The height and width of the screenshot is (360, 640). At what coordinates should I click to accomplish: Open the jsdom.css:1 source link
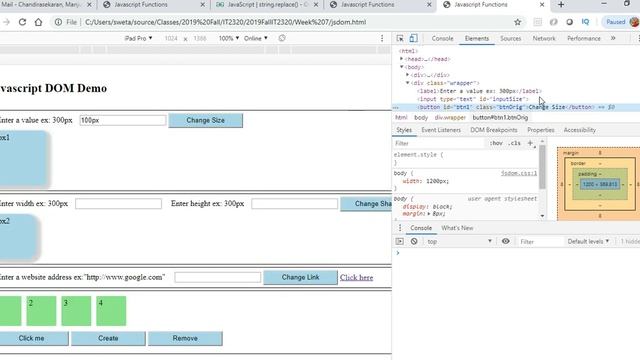(519, 173)
